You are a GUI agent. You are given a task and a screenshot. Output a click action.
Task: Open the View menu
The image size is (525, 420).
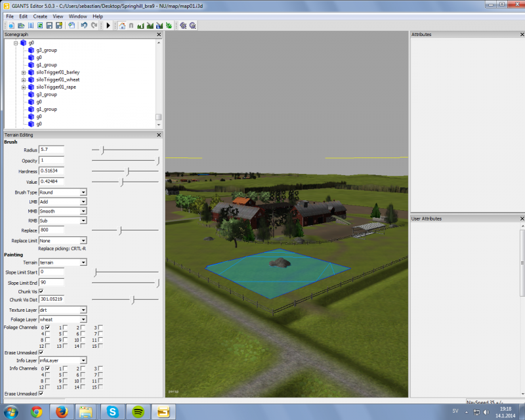58,16
